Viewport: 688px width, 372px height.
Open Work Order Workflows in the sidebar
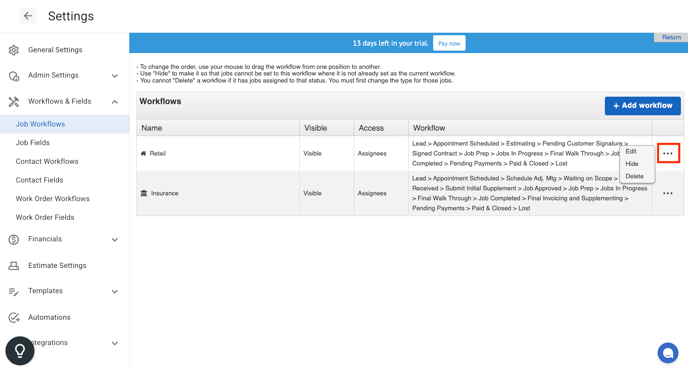[53, 199]
